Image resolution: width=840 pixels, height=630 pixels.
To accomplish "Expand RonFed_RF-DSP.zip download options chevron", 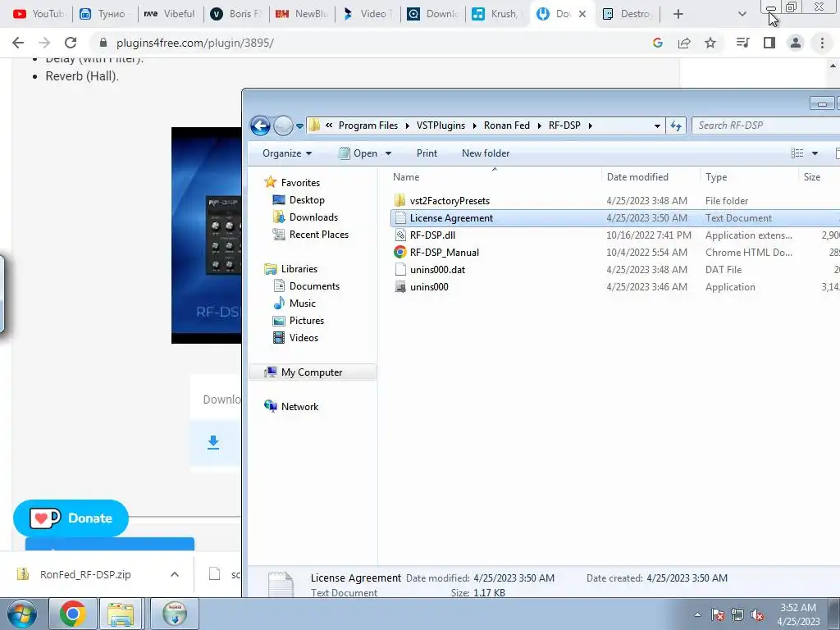I will point(175,574).
